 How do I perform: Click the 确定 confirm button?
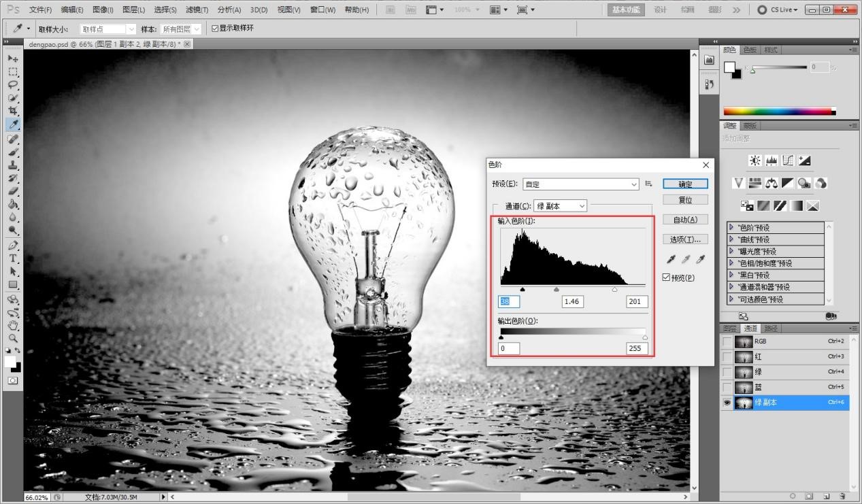(x=684, y=184)
